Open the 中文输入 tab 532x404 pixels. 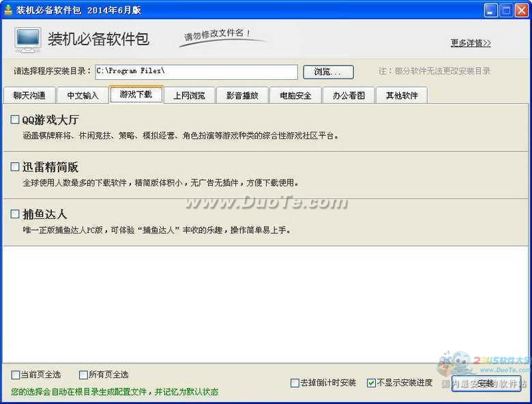tap(83, 96)
